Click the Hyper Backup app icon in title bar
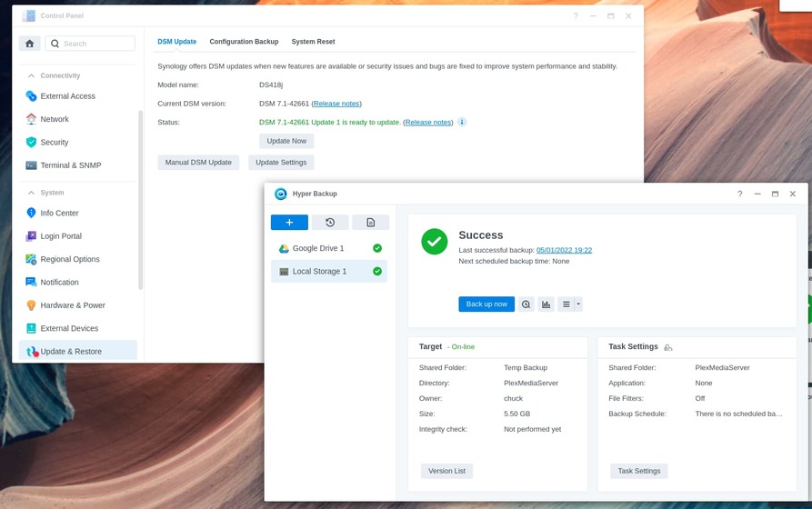This screenshot has width=812, height=509. (x=281, y=194)
